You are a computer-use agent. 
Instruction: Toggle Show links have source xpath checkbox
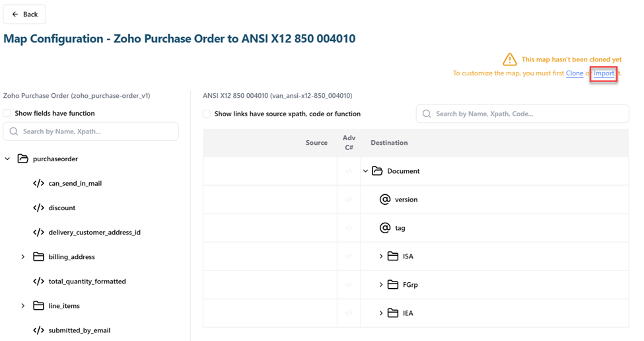point(207,114)
